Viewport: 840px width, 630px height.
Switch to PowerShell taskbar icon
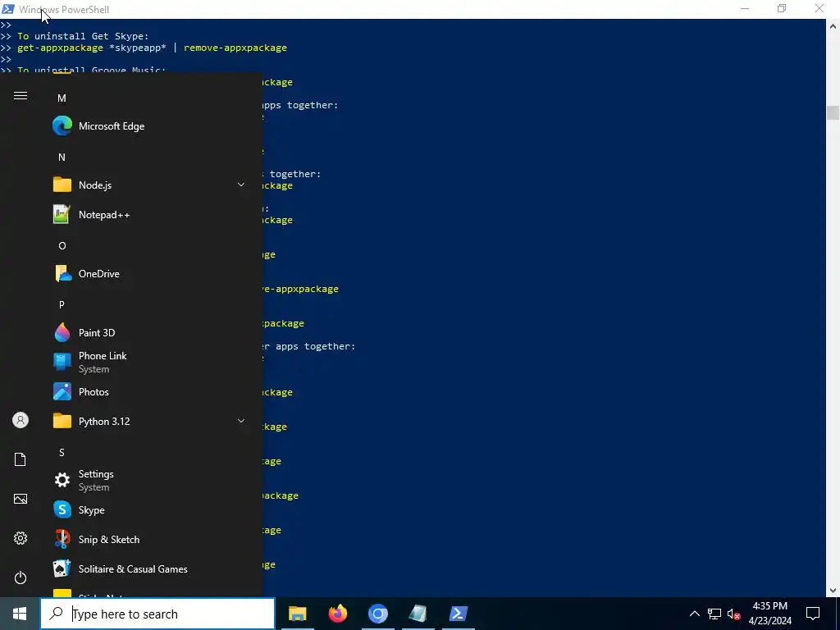coord(459,614)
